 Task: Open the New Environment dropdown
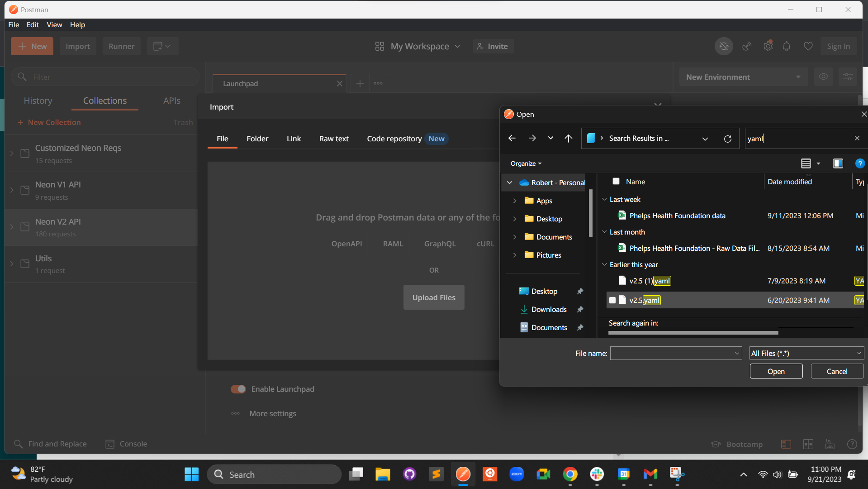(x=744, y=77)
